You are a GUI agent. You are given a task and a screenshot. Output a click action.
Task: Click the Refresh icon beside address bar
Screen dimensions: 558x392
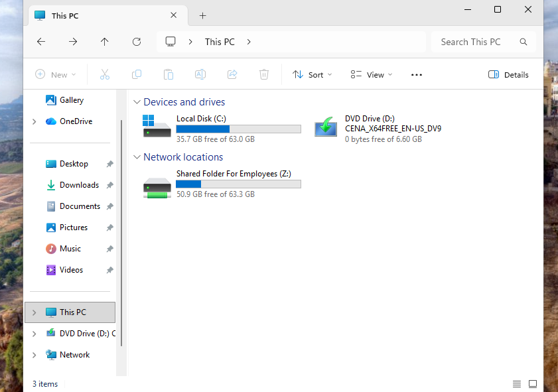coord(137,42)
